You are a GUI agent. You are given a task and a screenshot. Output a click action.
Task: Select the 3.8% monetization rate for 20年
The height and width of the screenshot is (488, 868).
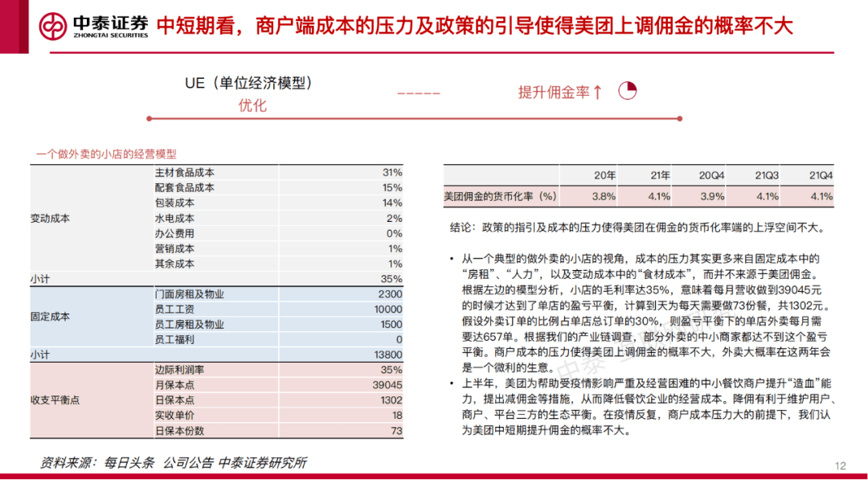pyautogui.click(x=604, y=196)
